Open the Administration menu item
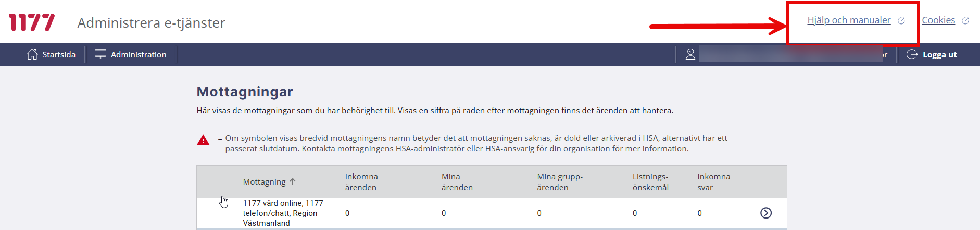This screenshot has height=230, width=980. (139, 54)
